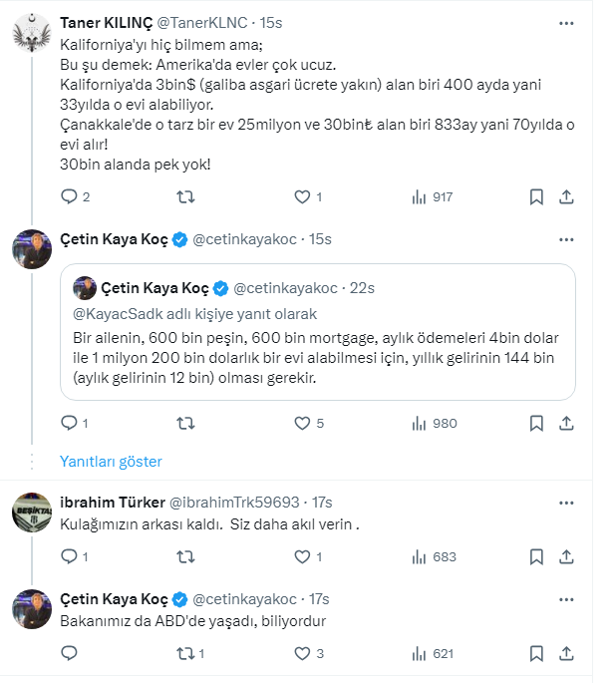Screen dimensions: 616x683
Task: View analytics showing 621 views
Action: (432, 654)
